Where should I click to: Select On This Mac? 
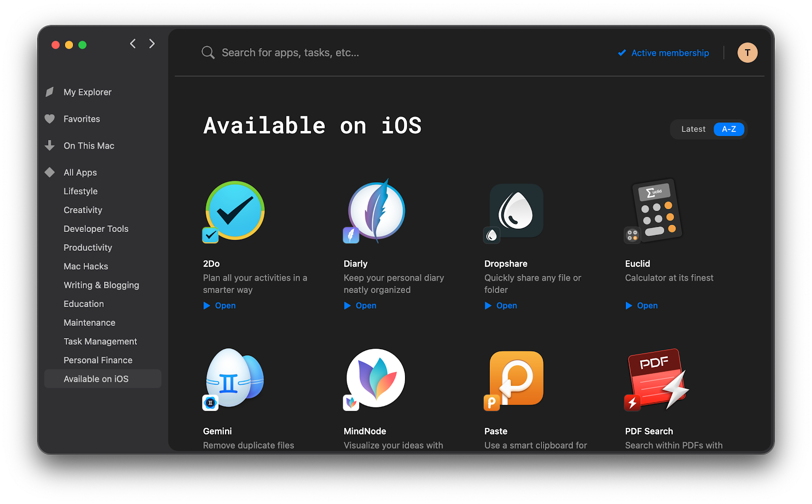pyautogui.click(x=89, y=146)
